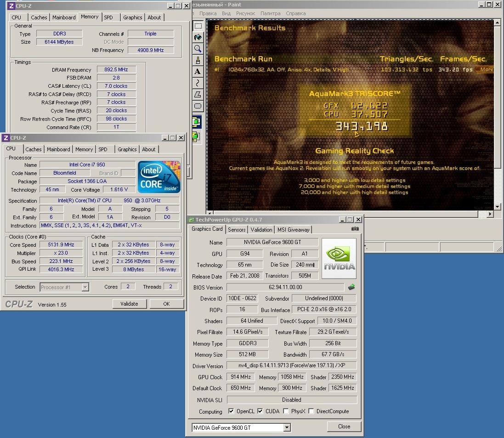
Task: Open Graphics tab in back CPU-Z window
Action: tap(132, 17)
